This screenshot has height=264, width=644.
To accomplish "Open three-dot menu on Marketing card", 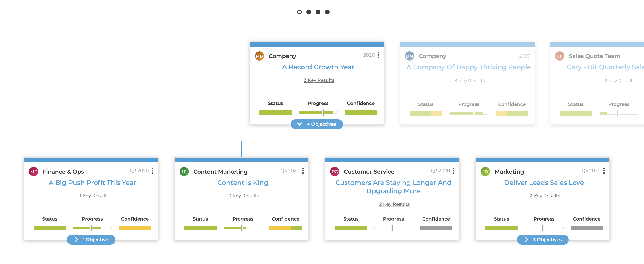I will (604, 171).
